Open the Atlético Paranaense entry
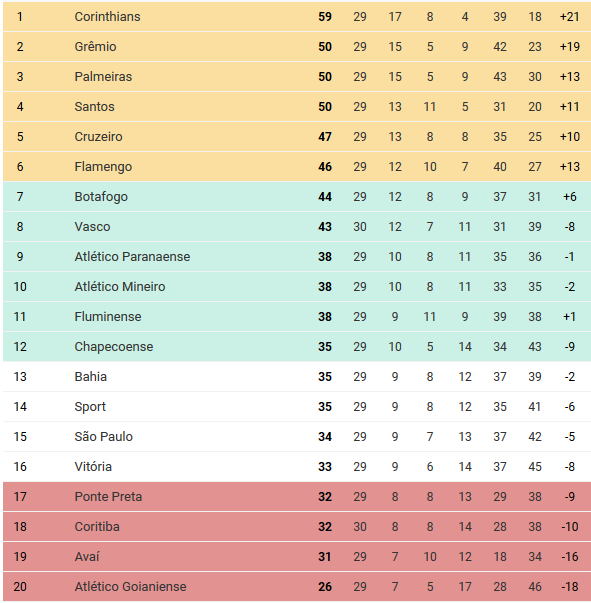The image size is (591, 603). coord(132,257)
